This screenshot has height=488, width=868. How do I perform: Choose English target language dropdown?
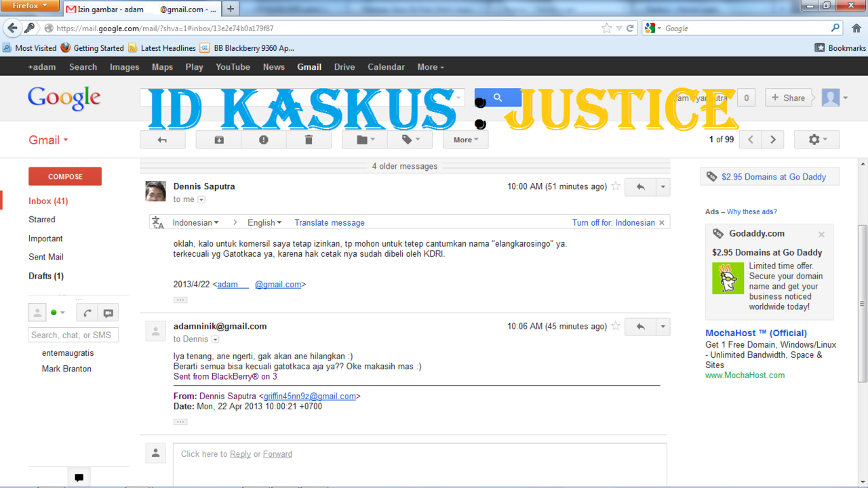pyautogui.click(x=264, y=222)
